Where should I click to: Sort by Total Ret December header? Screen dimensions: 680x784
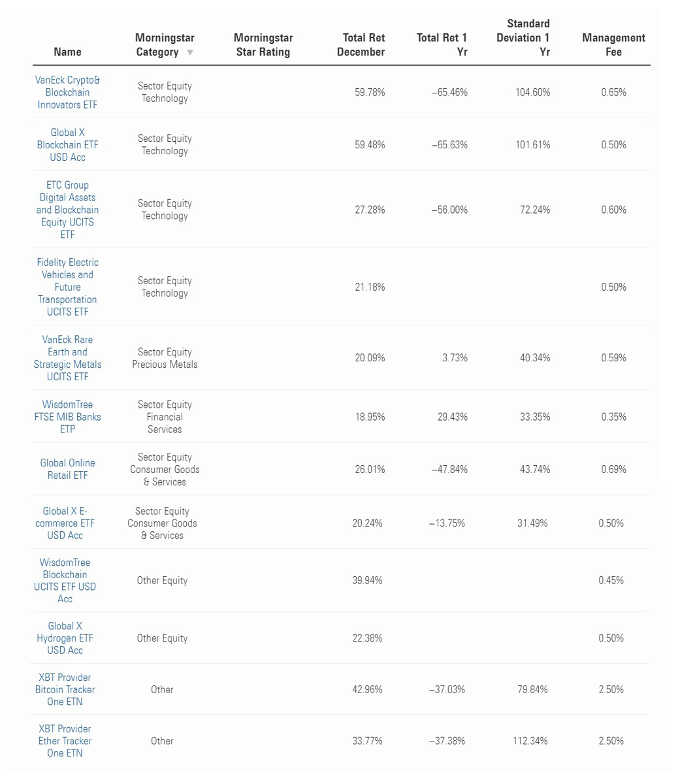coord(361,45)
